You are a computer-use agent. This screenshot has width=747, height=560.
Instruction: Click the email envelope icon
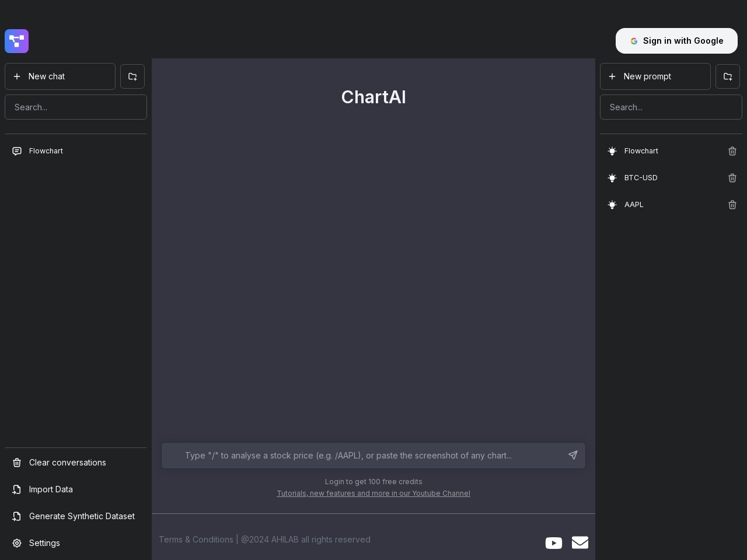pyautogui.click(x=580, y=542)
